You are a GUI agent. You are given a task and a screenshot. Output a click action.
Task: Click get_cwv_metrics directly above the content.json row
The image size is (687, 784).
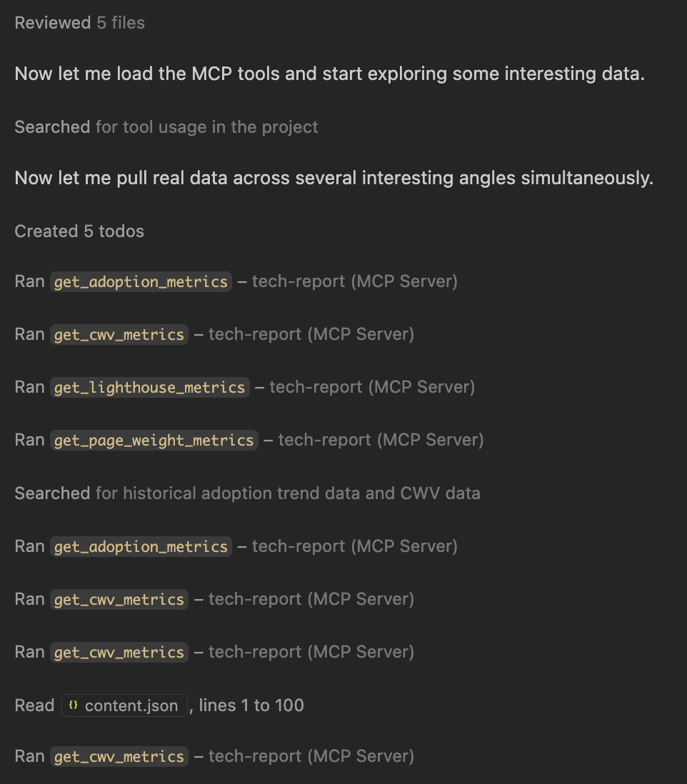119,652
